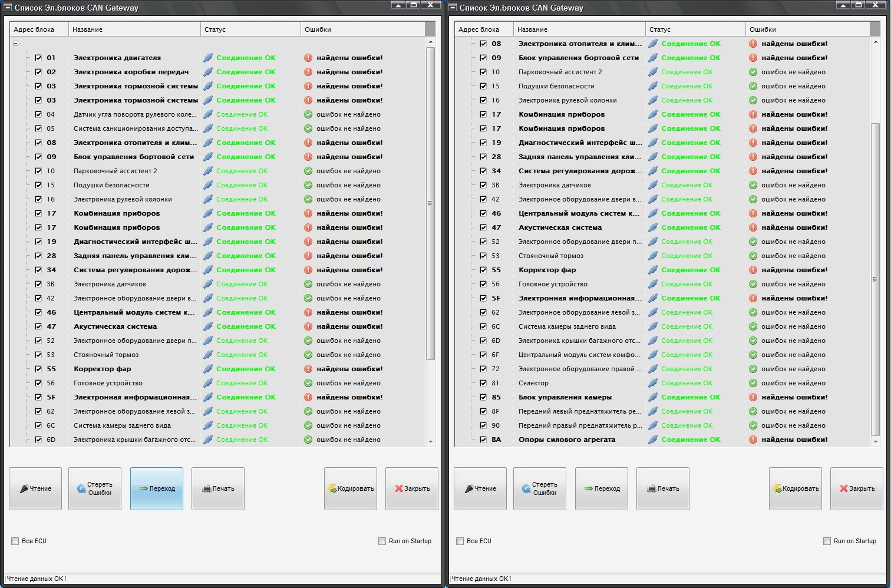Click green check icon for row 8F in right window
Viewport: 891px width, 588px height.
point(753,411)
